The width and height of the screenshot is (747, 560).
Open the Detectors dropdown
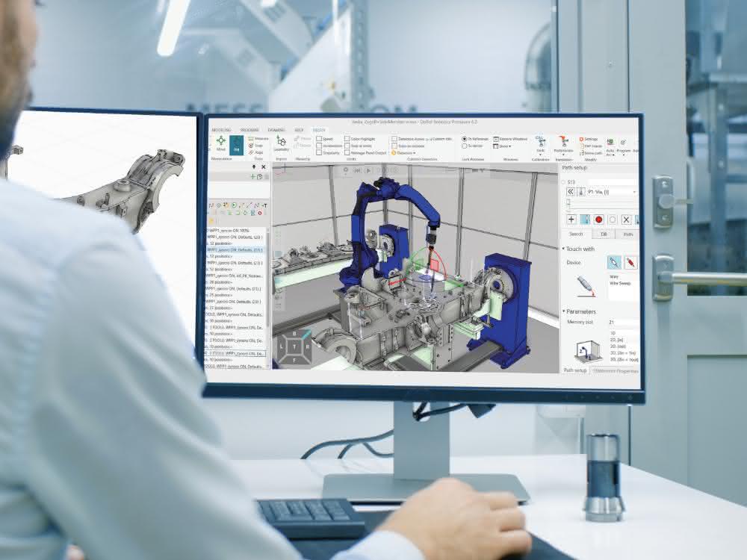point(403,153)
